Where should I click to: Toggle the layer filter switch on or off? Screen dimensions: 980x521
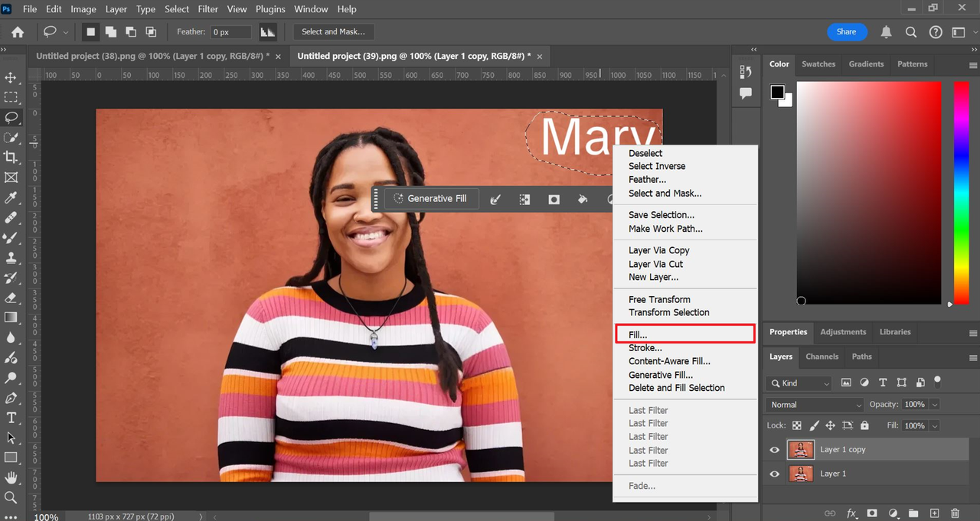[x=937, y=381]
